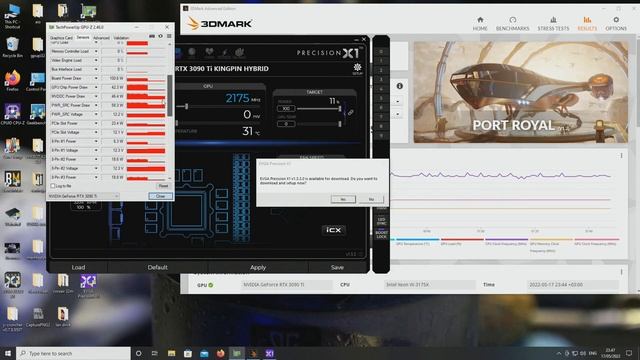640x360 pixels.
Task: Click the info icon in 3DMark results
Action: [400, 86]
